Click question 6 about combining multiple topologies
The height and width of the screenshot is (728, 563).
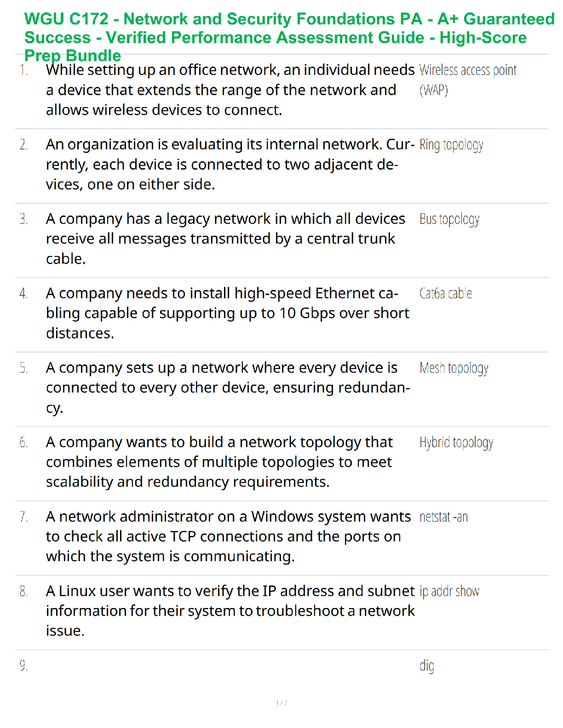[219, 462]
